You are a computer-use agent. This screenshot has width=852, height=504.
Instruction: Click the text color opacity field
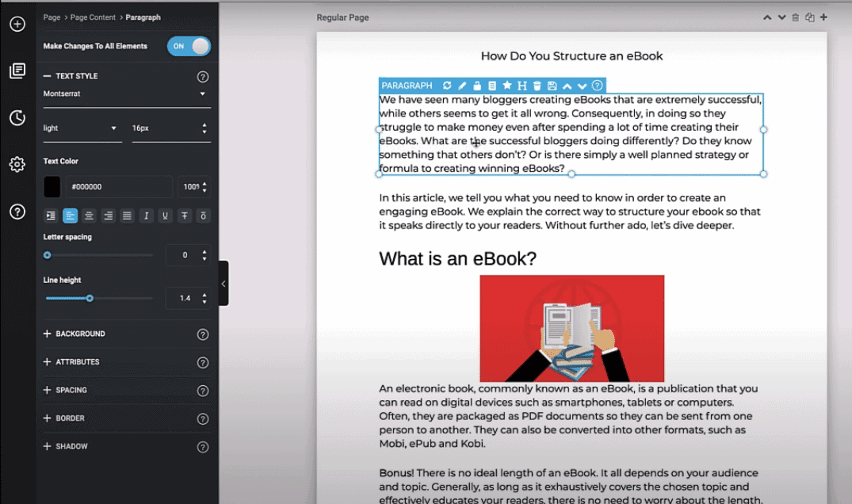tap(194, 187)
